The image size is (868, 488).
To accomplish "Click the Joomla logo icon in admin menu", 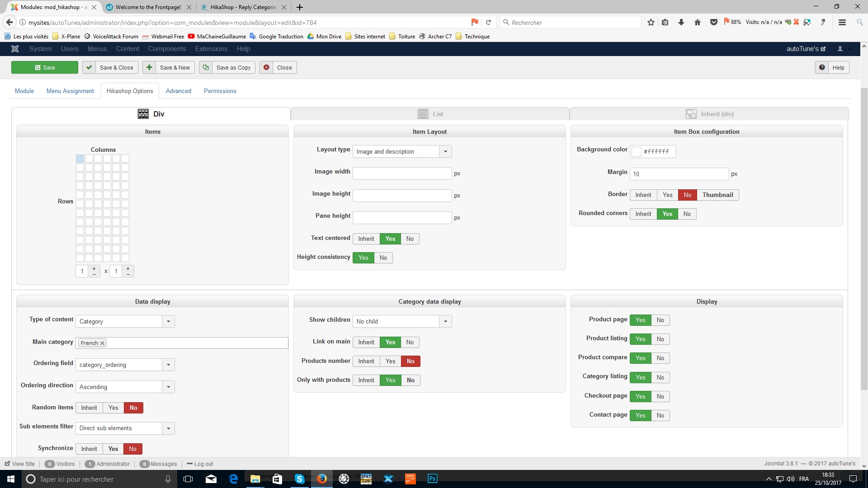I will pos(15,49).
